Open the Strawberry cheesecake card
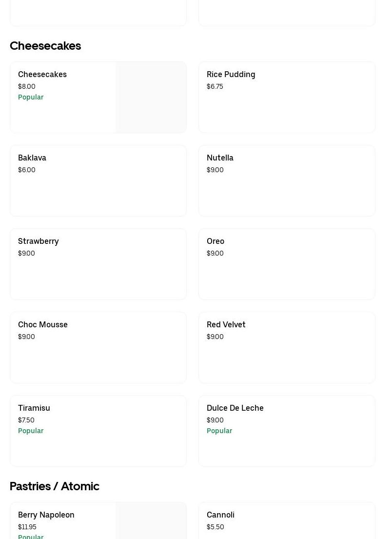The width and height of the screenshot is (392, 539). coord(98,264)
